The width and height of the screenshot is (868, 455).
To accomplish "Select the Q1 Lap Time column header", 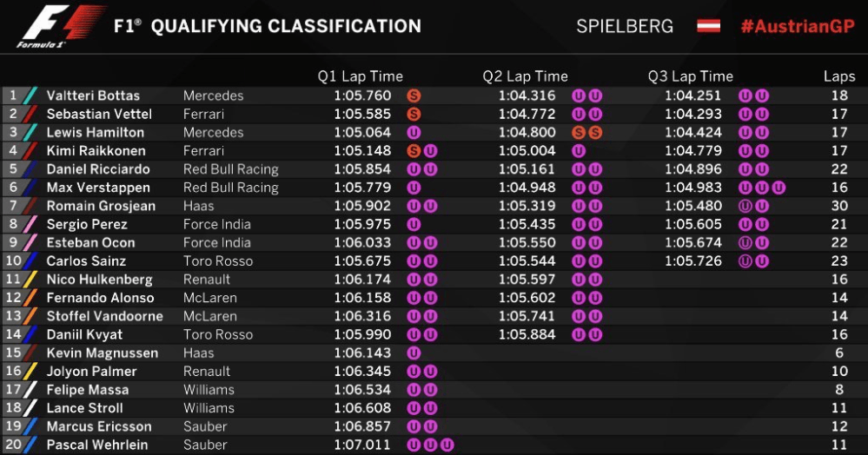I will [361, 76].
